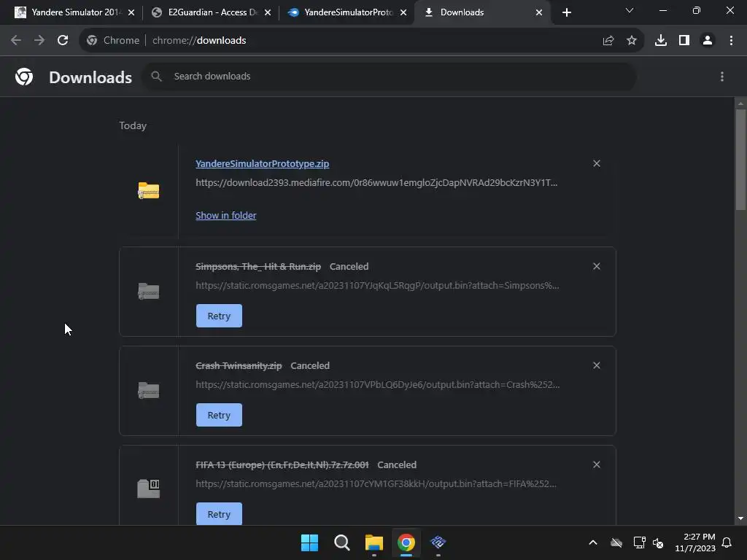This screenshot has height=560, width=747.
Task: Open the Downloads page more actions menu
Action: click(722, 77)
